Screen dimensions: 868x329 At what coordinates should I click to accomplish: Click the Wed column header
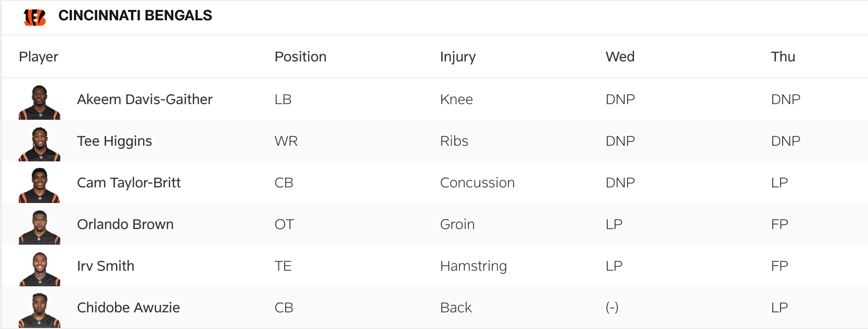click(620, 57)
